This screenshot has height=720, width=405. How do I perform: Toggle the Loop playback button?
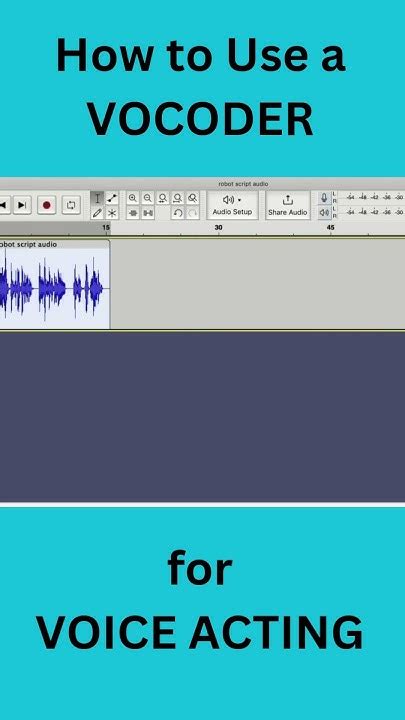(71, 205)
